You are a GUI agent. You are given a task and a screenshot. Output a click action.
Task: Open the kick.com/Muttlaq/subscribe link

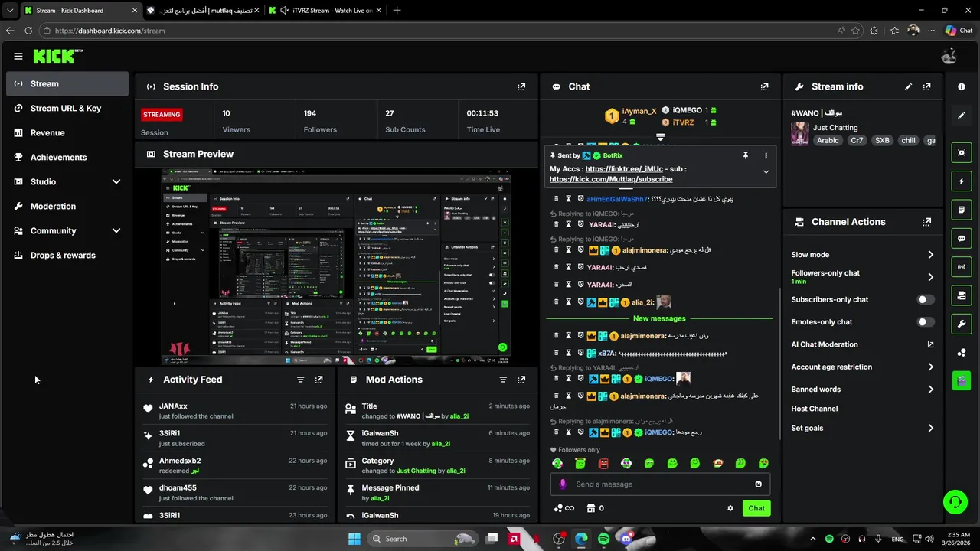(611, 179)
